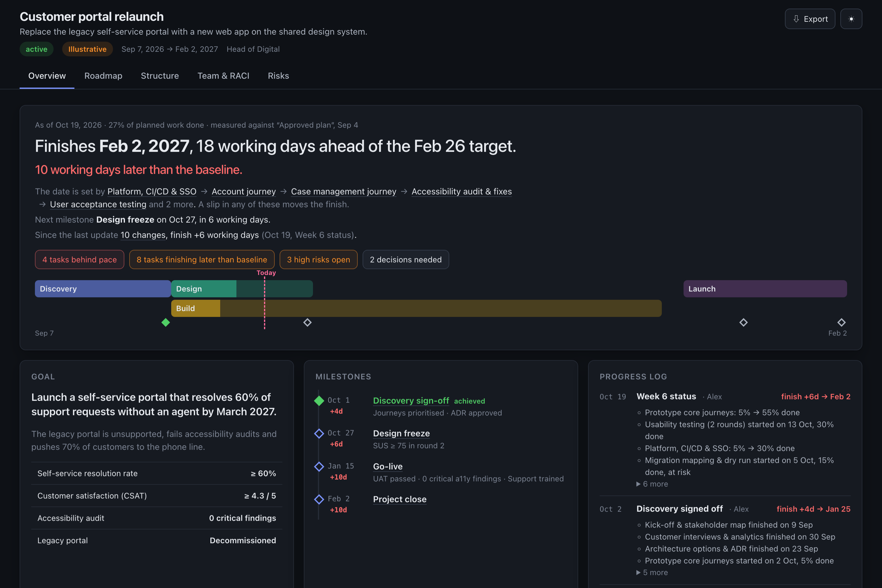The width and height of the screenshot is (882, 588).
Task: Expand '6 more' under Week 6 status
Action: (652, 484)
